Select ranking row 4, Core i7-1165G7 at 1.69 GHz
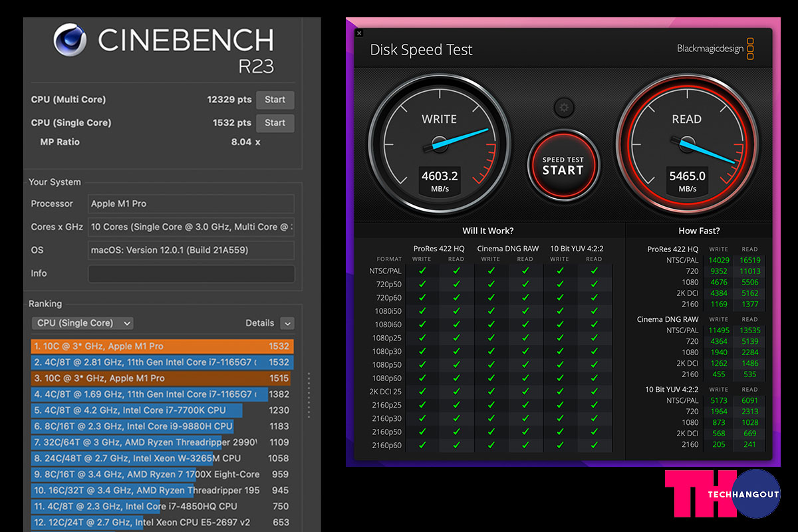The image size is (798, 532). pos(162,394)
